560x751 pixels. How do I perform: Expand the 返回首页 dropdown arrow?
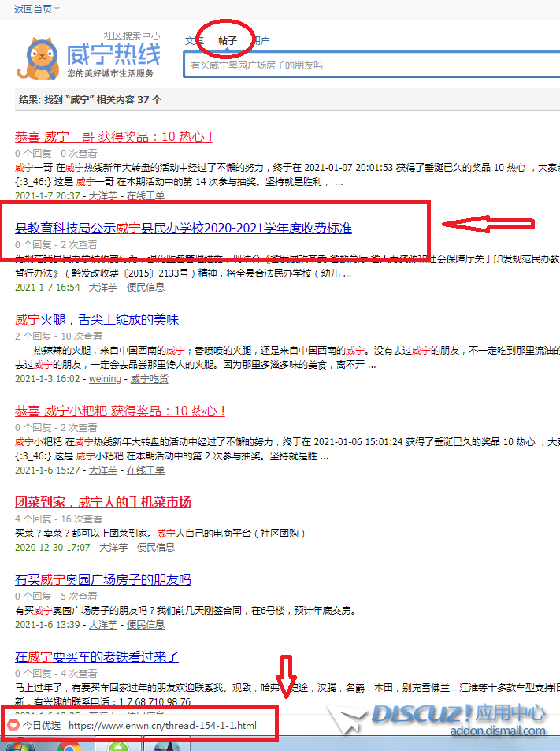57,9
